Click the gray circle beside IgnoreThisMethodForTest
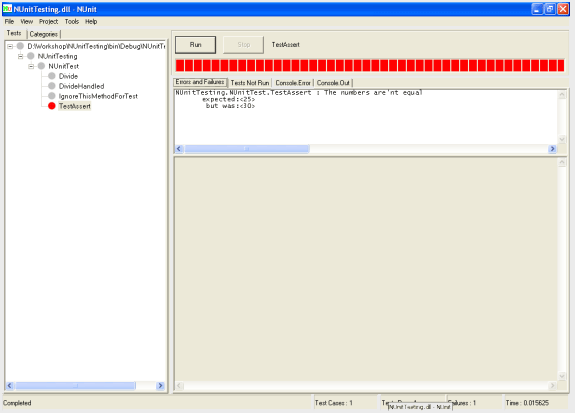The image size is (575, 413). pyautogui.click(x=52, y=96)
